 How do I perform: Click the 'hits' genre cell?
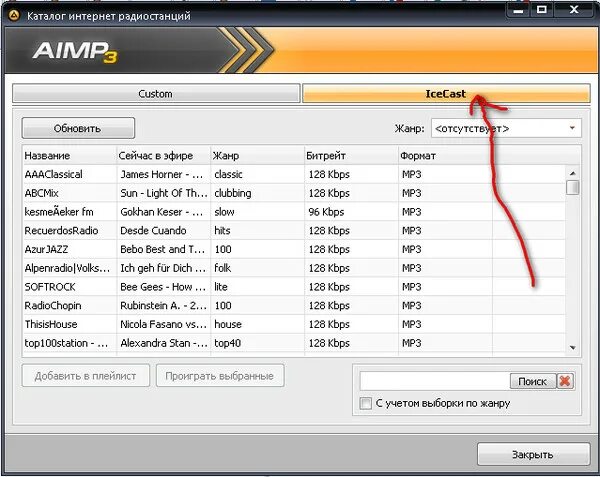[x=258, y=231]
